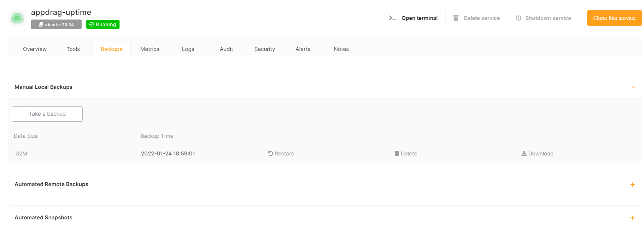
Task: Click the restore arrow icon in backup row
Action: tap(270, 154)
